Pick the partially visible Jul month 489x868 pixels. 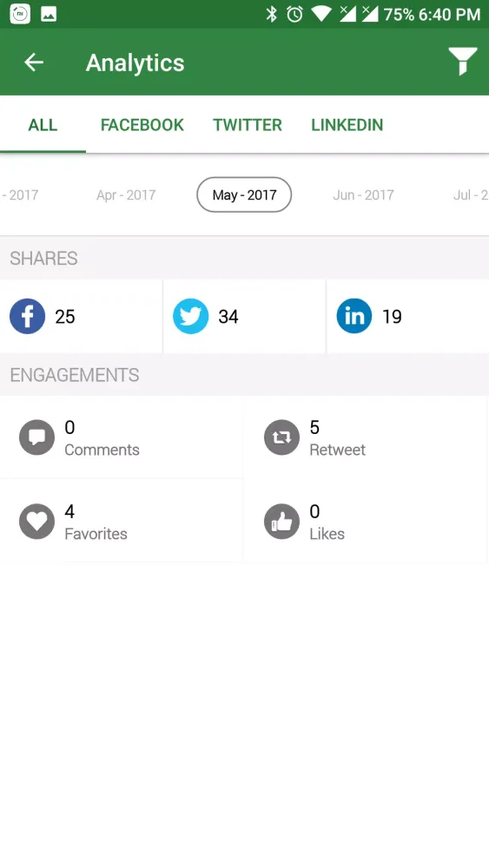471,194
